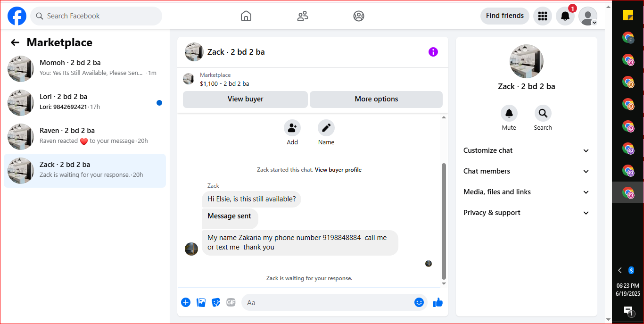644x324 pixels.
Task: Open the account profile menu
Action: (x=588, y=16)
